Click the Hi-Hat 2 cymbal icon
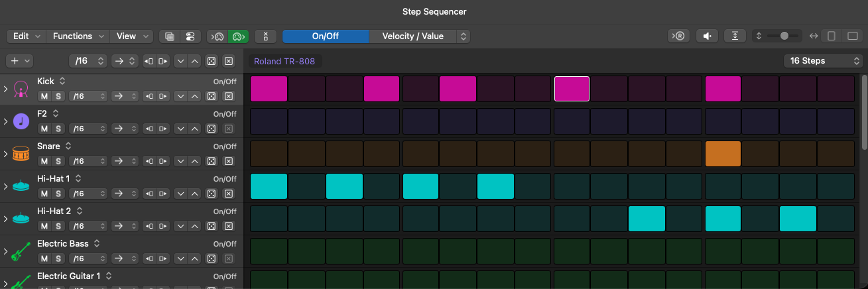Image resolution: width=868 pixels, height=289 pixels. point(22,219)
